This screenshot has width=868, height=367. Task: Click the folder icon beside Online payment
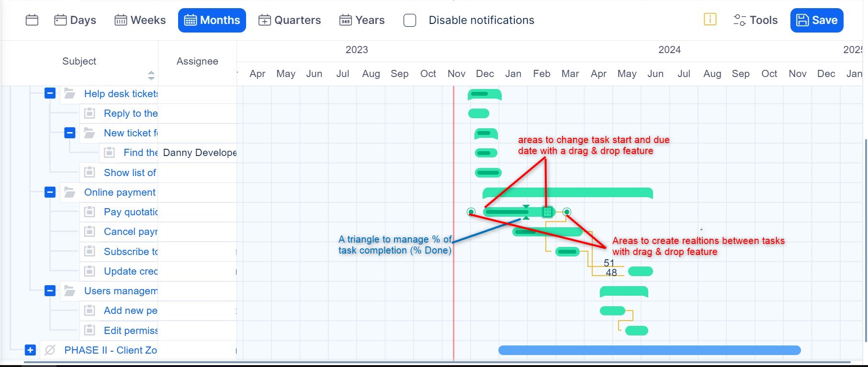point(70,192)
